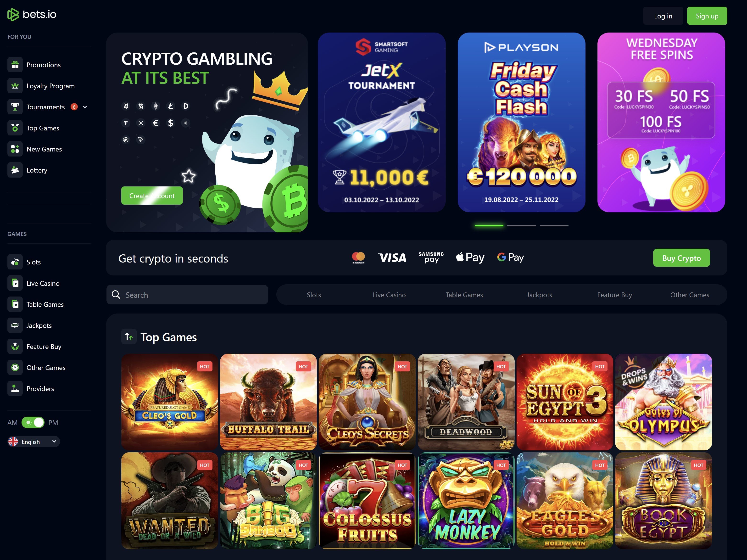Click the Providers icon in sidebar
The height and width of the screenshot is (560, 747).
point(15,389)
